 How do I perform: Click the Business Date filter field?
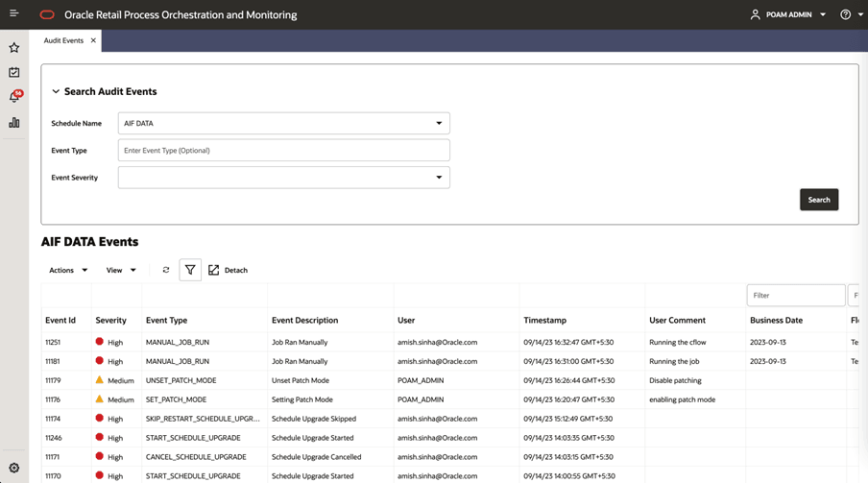coord(795,295)
